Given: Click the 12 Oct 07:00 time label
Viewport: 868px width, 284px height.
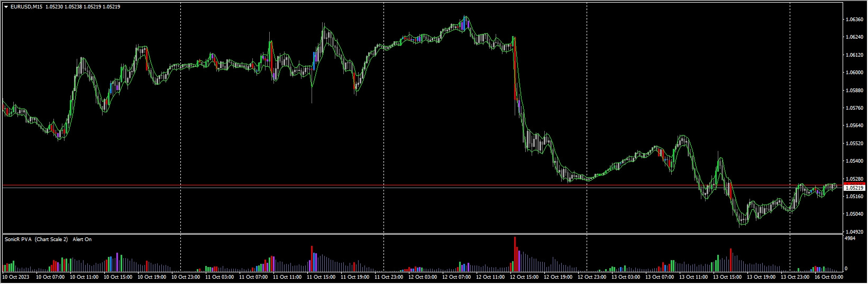Looking at the screenshot, I should tap(458, 277).
